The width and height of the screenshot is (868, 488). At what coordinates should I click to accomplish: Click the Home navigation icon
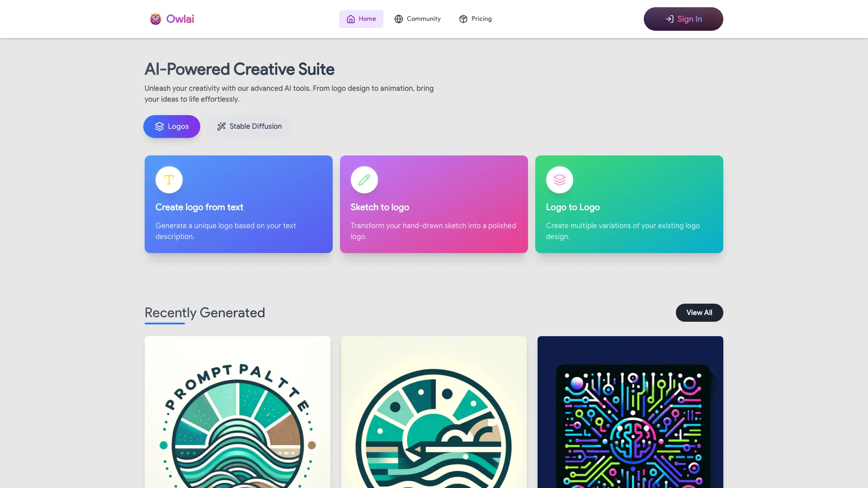click(350, 19)
